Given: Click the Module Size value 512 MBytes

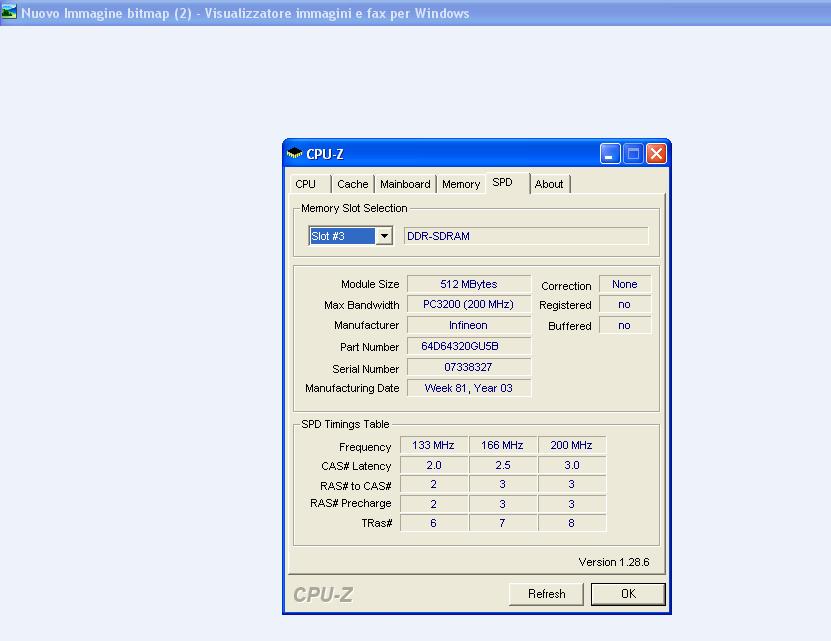Looking at the screenshot, I should (468, 284).
